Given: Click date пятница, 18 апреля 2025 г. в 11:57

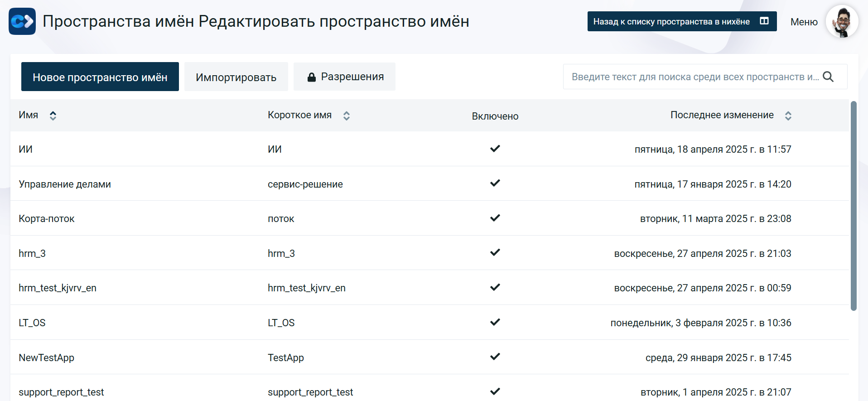Looking at the screenshot, I should tap(713, 149).
